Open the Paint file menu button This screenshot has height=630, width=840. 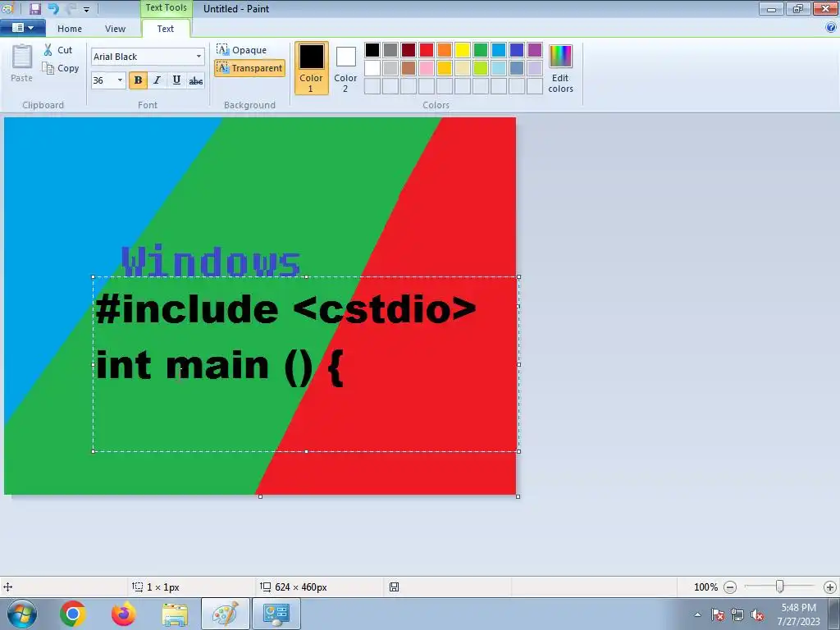[x=22, y=27]
